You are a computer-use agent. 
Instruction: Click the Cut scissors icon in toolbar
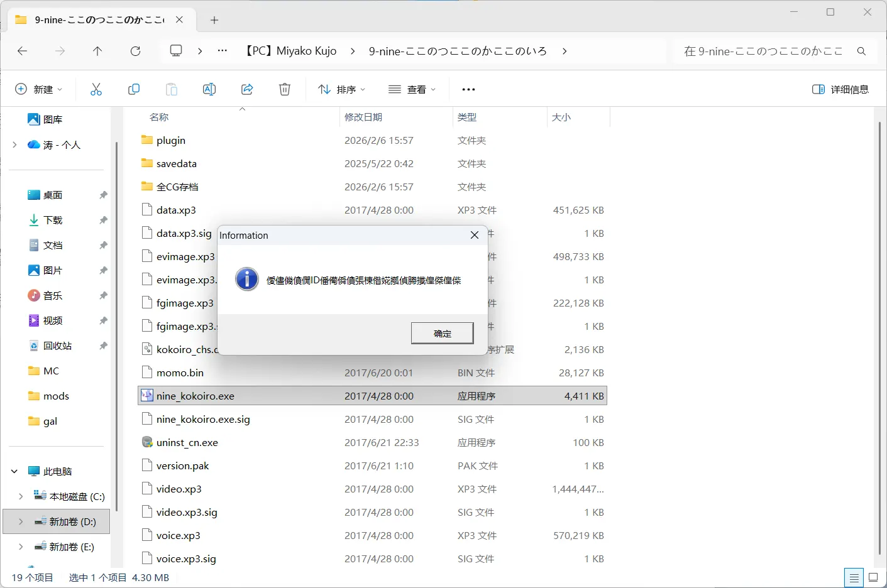(x=96, y=89)
